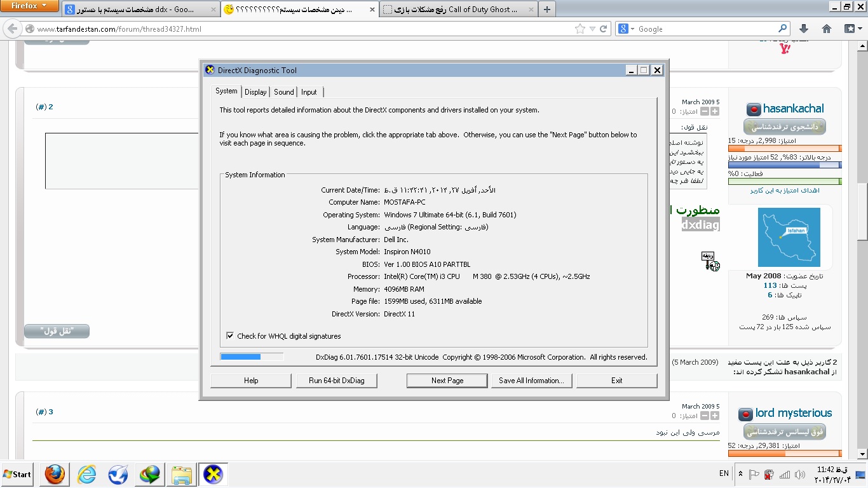This screenshot has width=868, height=488.
Task: Open Internet Download Manager taskbar icon
Action: pos(150,474)
